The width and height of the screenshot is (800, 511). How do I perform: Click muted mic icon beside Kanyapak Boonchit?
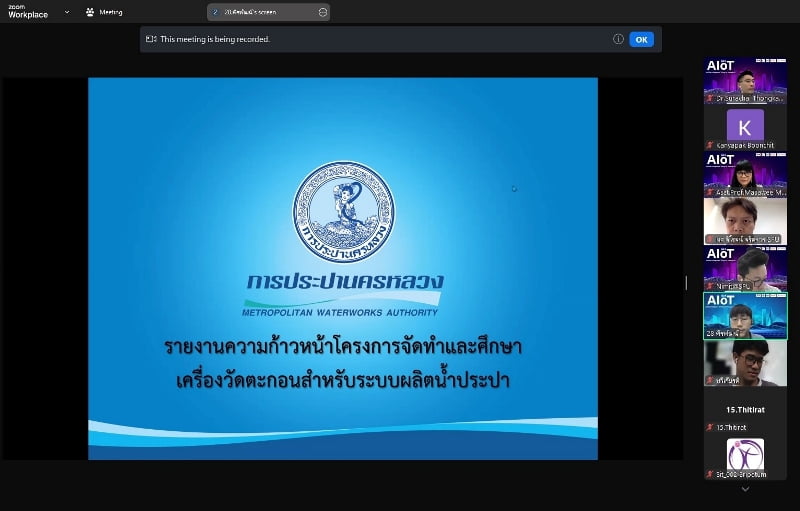(x=709, y=145)
